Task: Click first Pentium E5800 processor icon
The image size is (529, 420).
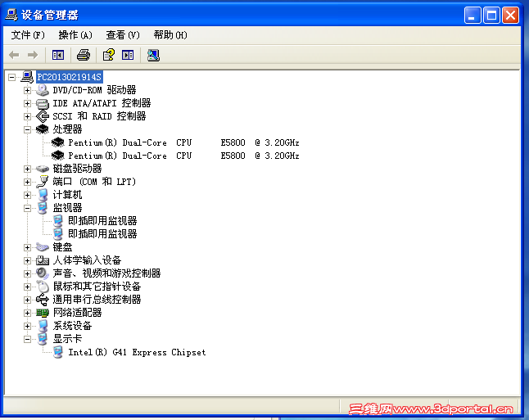Action: [58, 142]
